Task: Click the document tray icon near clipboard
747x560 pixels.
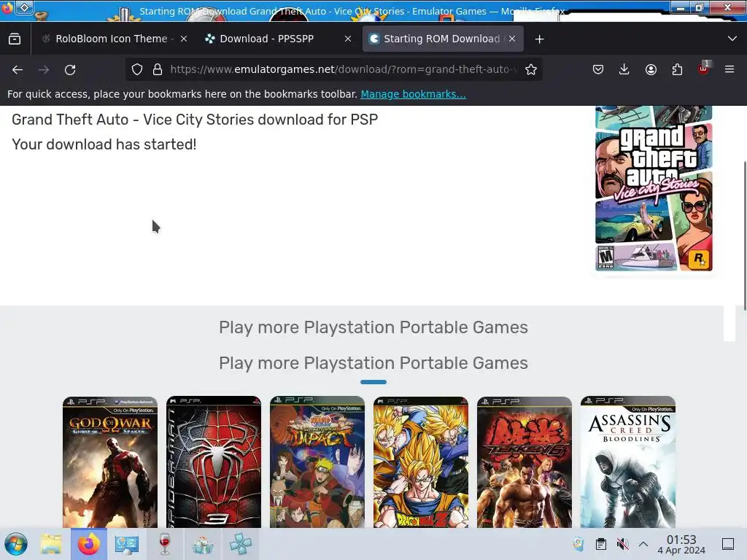Action: pyautogui.click(x=578, y=544)
